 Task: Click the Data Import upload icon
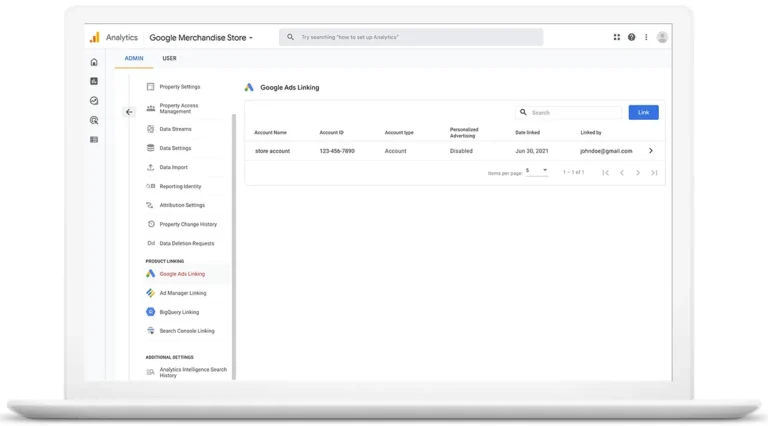click(150, 167)
